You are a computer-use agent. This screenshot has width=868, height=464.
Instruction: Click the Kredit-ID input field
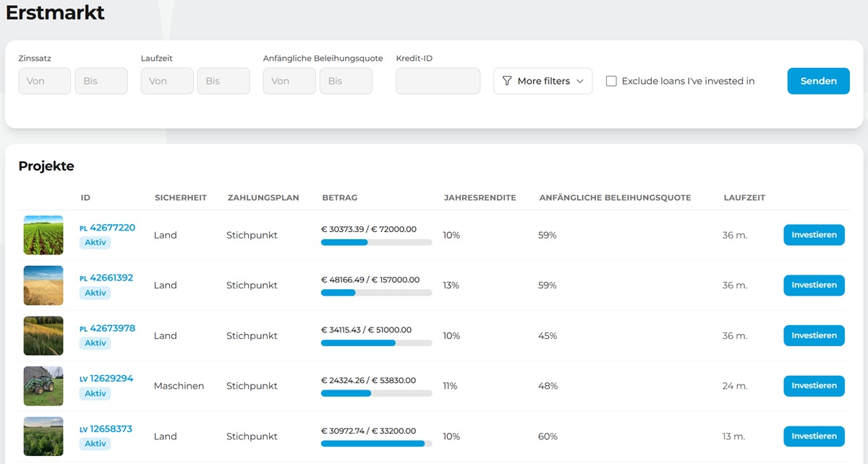point(438,81)
